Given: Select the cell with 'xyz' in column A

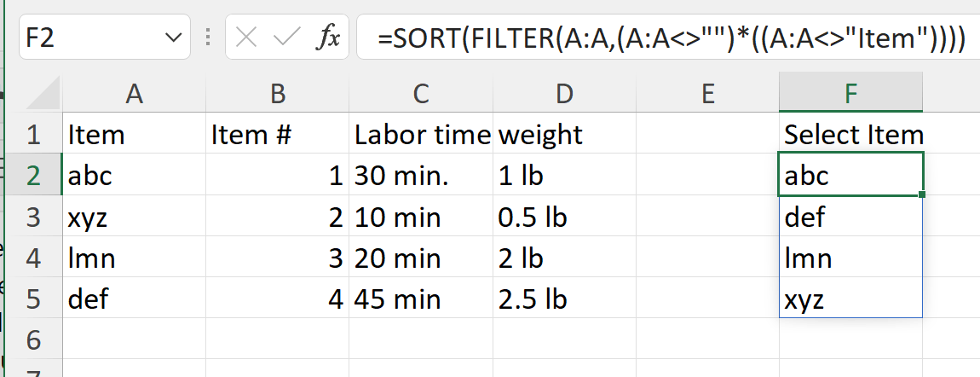Looking at the screenshot, I should 134,217.
